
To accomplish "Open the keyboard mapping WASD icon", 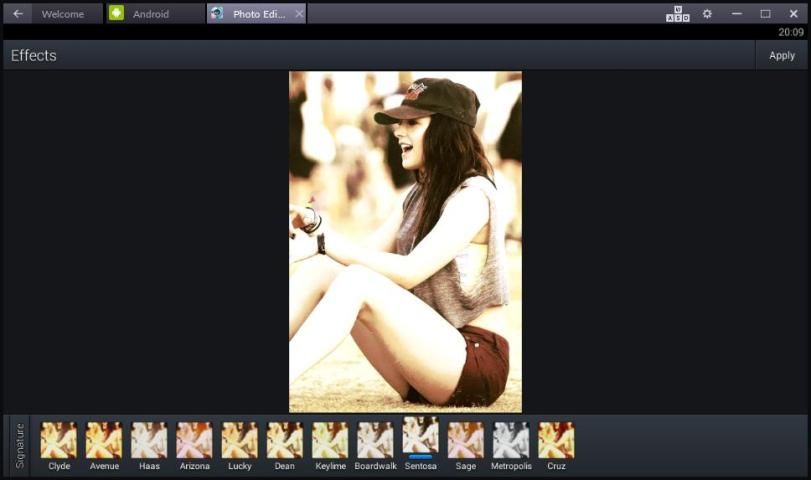I will (678, 14).
